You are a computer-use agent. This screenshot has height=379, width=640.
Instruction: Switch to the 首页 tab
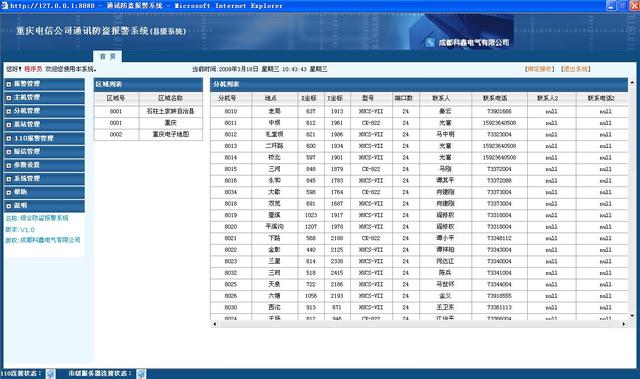pyautogui.click(x=108, y=56)
